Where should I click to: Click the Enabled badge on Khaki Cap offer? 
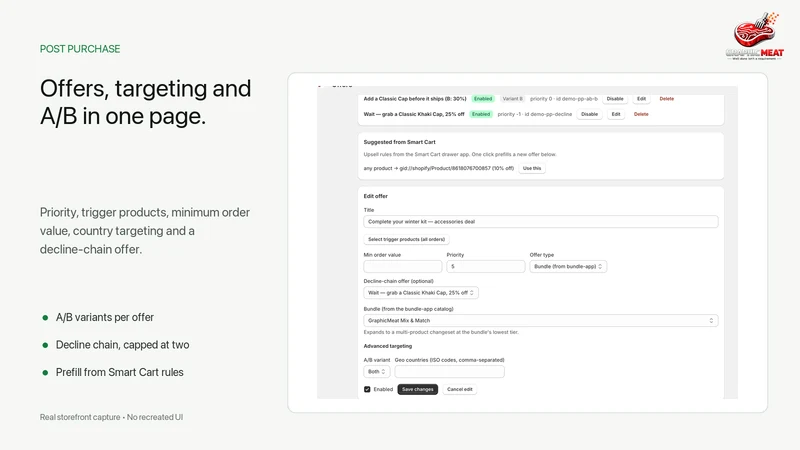481,114
